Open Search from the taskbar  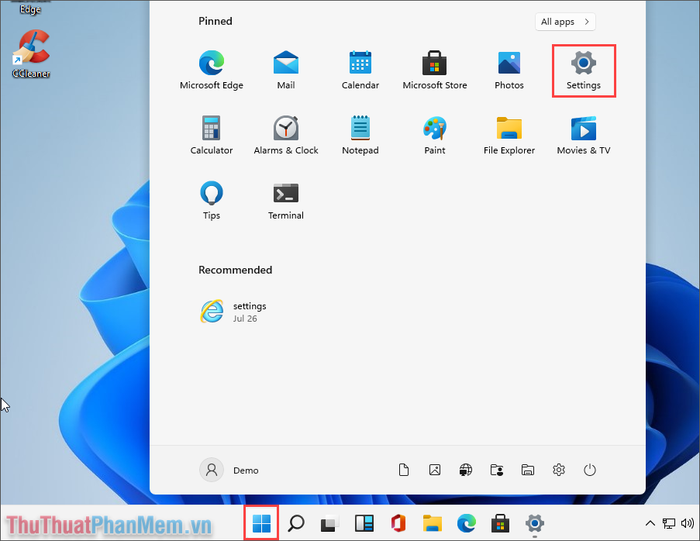tap(296, 523)
